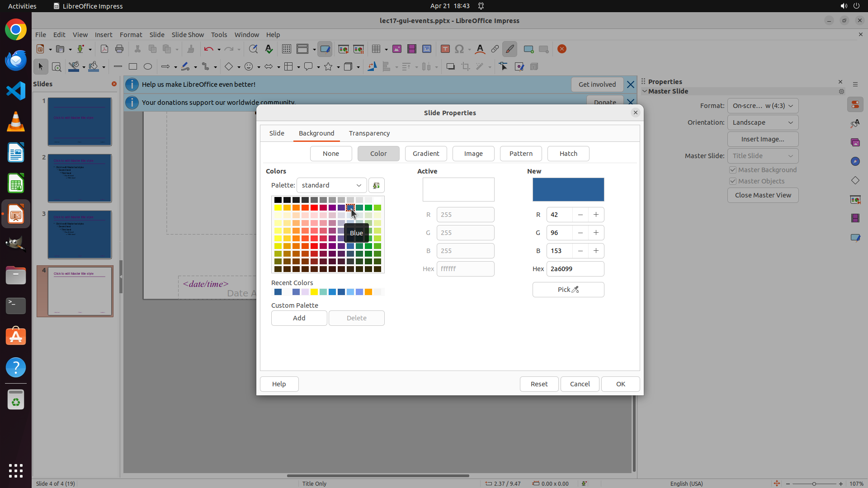Screen dimensions: 868x488
Task: Open the Insert Text Box tool
Action: point(445,49)
